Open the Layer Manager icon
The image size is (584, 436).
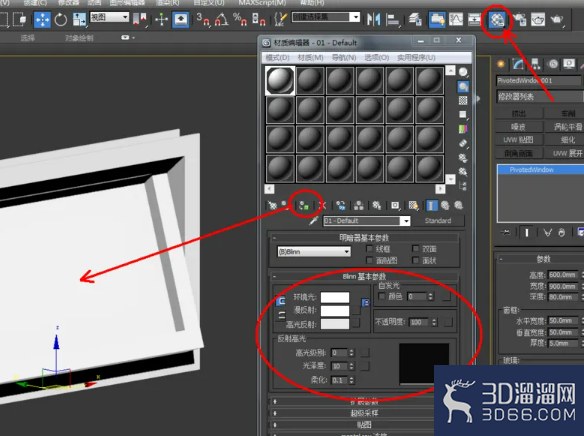click(415, 19)
